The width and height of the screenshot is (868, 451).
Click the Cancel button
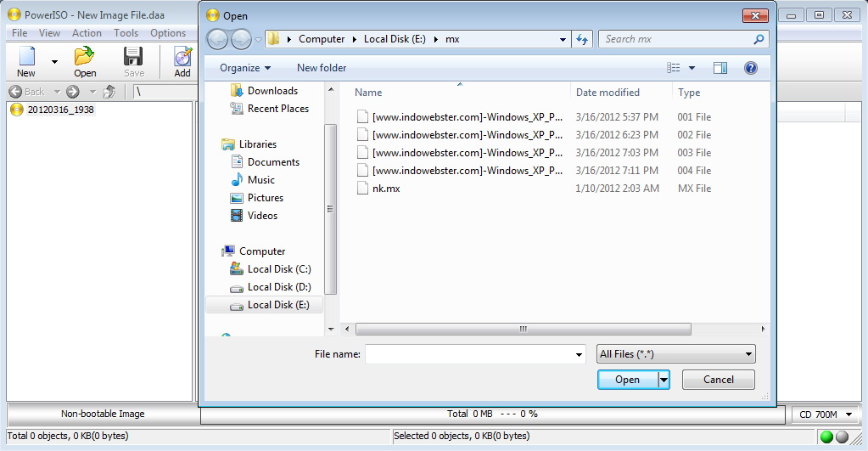719,380
